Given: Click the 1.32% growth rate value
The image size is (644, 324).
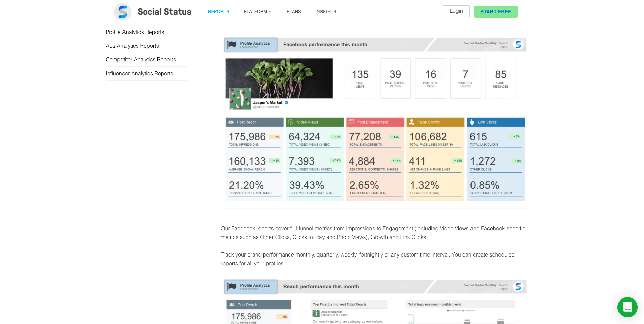Looking at the screenshot, I should pos(425,185).
